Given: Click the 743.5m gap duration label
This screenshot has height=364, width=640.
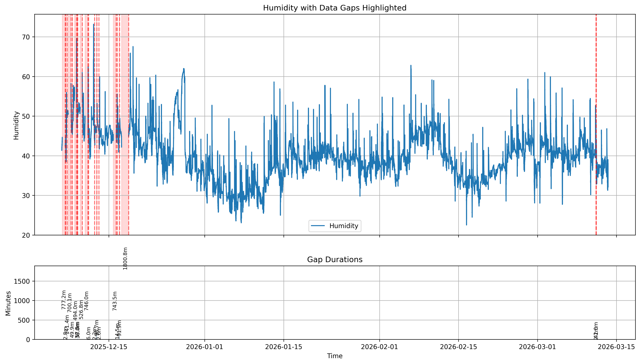Looking at the screenshot, I should click(115, 301).
